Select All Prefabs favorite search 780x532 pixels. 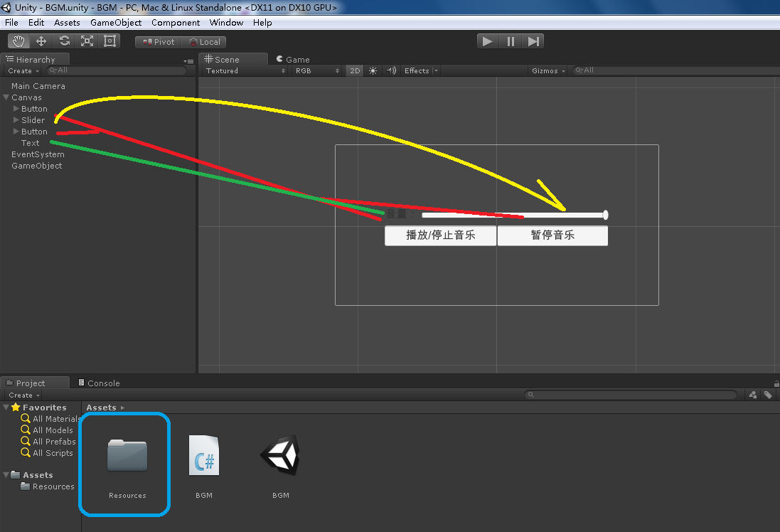[x=48, y=442]
